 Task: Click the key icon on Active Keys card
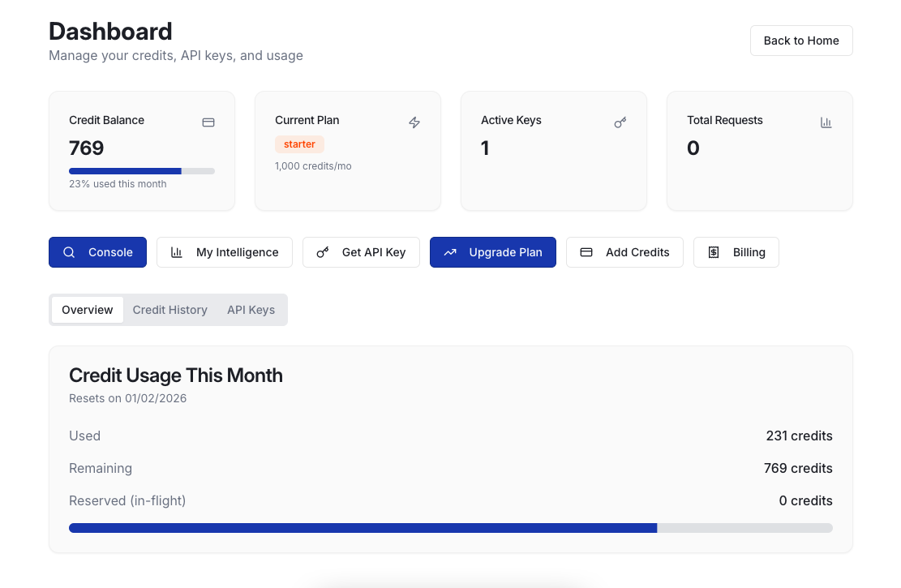620,122
